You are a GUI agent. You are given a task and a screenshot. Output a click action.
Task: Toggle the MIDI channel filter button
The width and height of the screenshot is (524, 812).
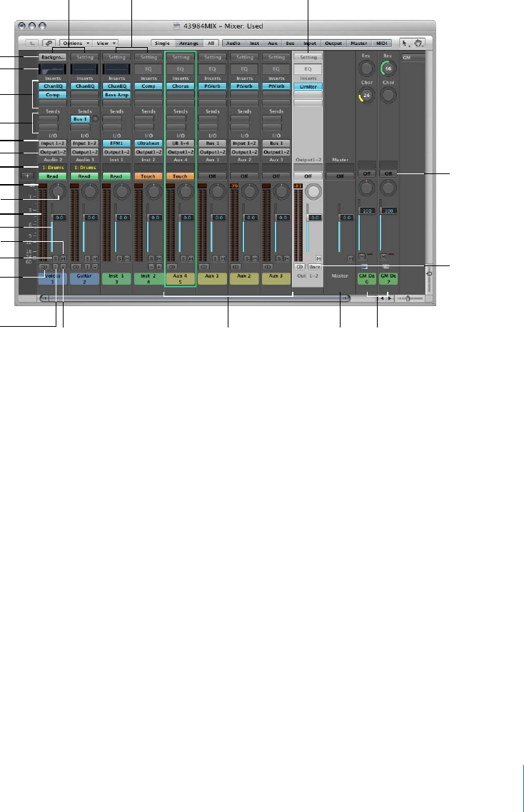point(381,44)
